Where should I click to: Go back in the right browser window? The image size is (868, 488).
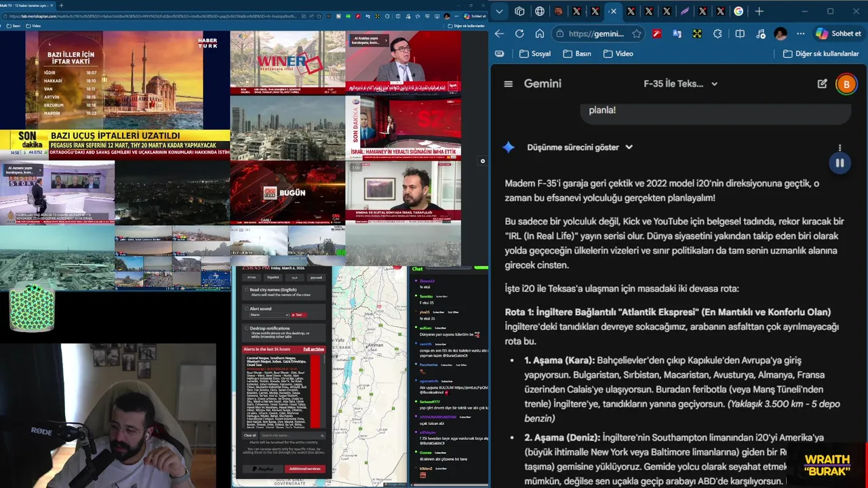click(499, 33)
